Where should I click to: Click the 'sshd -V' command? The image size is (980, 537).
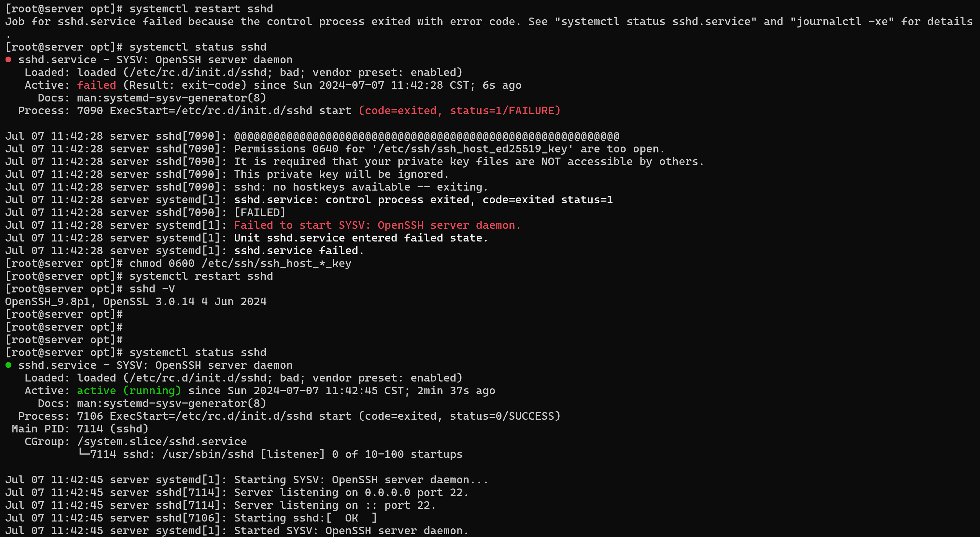coord(152,289)
